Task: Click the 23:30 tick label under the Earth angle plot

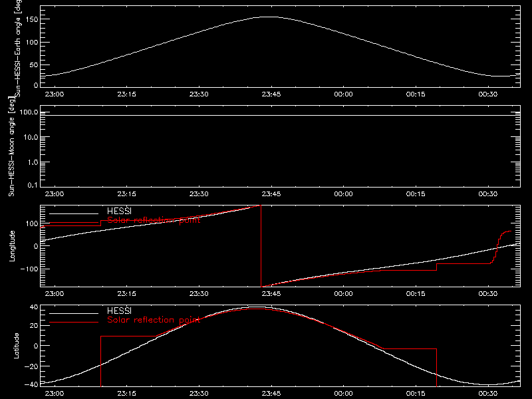Action: pos(199,94)
